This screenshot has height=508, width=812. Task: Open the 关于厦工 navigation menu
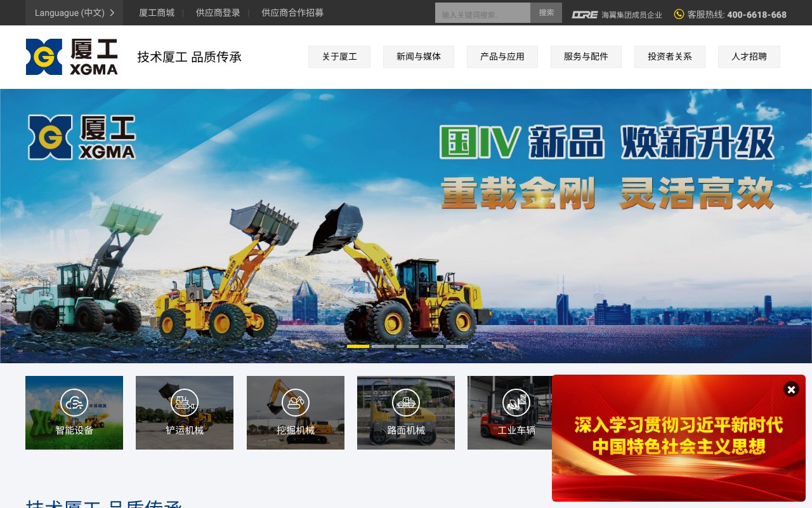click(x=339, y=57)
